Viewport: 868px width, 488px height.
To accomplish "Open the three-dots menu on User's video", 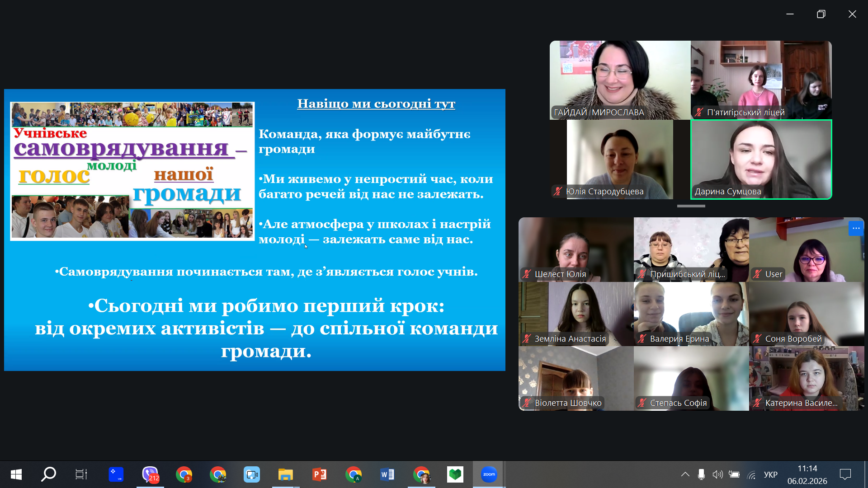I will coord(855,228).
